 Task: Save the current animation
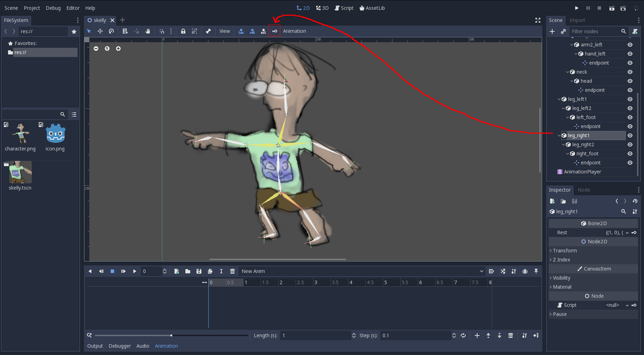point(199,271)
